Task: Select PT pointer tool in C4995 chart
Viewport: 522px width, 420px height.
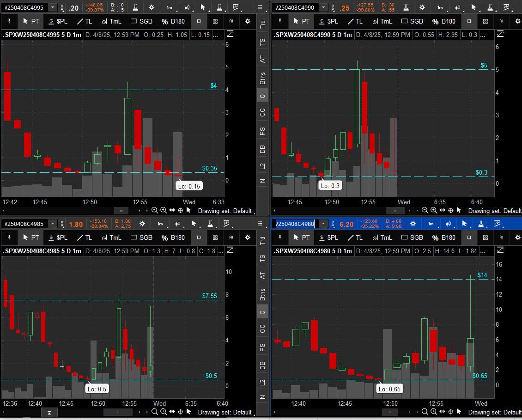Action: point(30,21)
